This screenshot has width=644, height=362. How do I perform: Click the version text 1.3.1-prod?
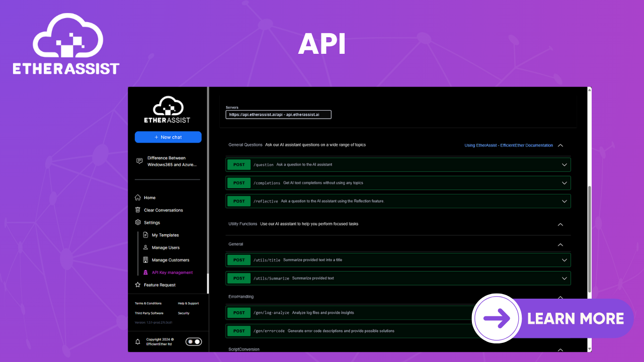tap(153, 322)
